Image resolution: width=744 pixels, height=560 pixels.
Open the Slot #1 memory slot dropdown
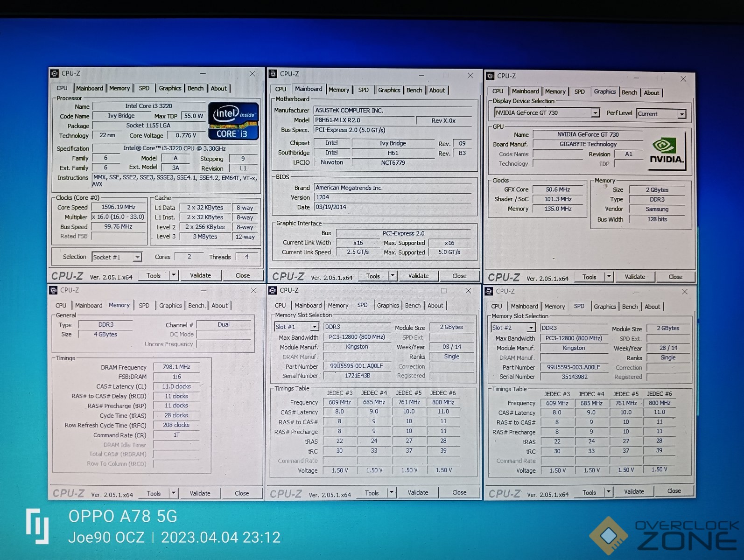click(x=315, y=327)
